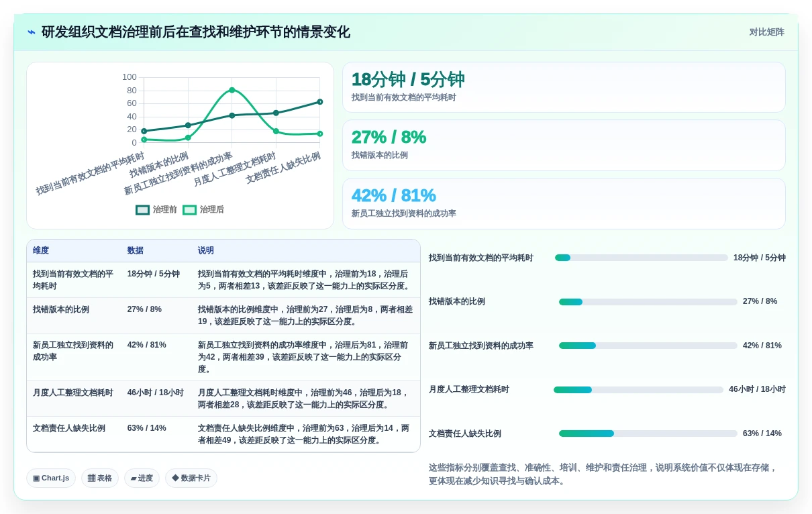The image size is (812, 514).
Task: Click table value 18分钟 / 5分钟
Action: click(x=154, y=274)
